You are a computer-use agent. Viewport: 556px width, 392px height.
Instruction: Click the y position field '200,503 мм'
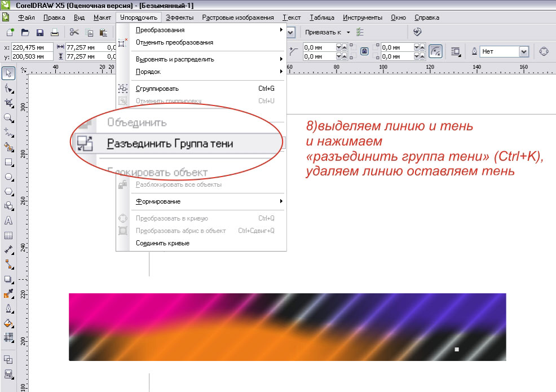32,56
